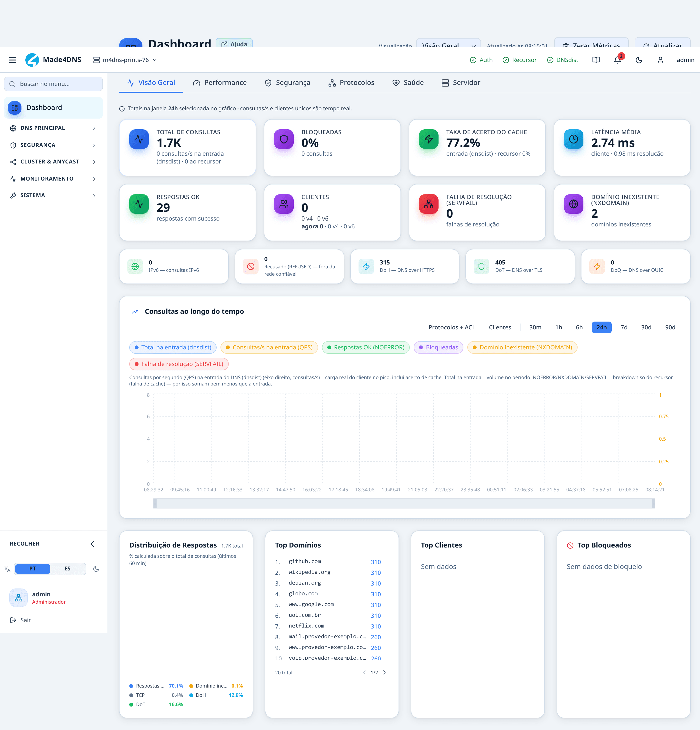The image size is (700, 730).
Task: Click the admin avatar icon in sidebar
Action: coord(18,598)
